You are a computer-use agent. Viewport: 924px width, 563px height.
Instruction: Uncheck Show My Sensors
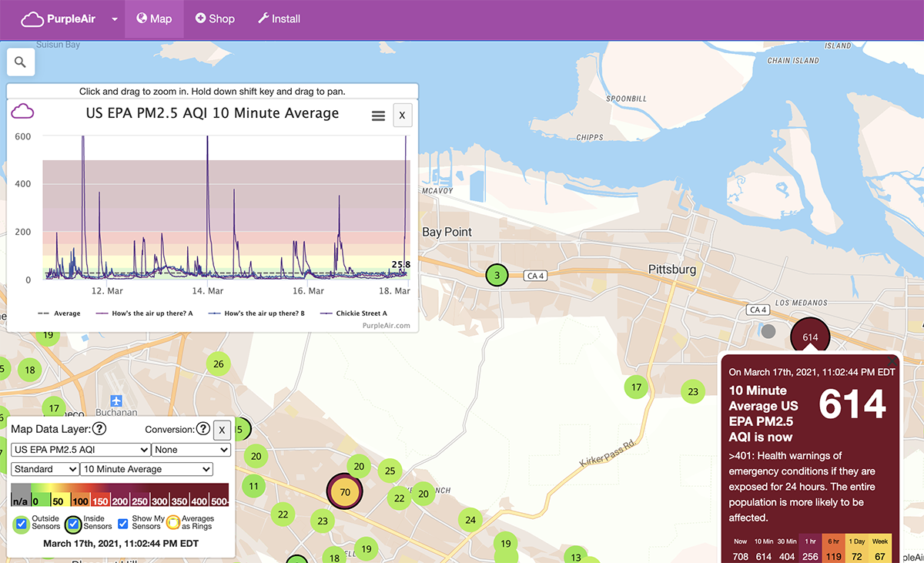tap(122, 524)
